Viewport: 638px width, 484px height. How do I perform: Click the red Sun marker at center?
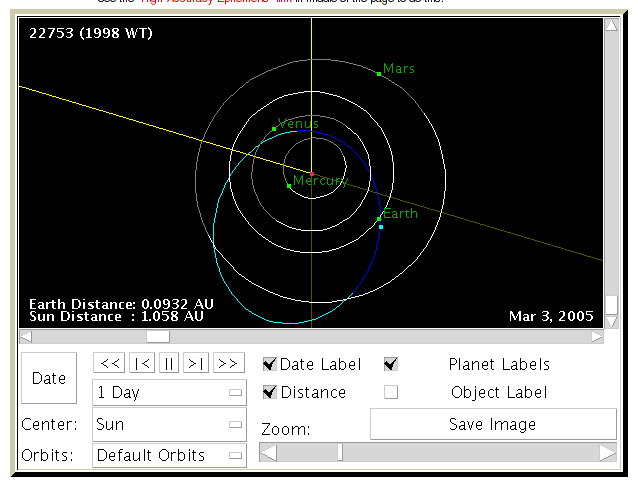point(312,174)
